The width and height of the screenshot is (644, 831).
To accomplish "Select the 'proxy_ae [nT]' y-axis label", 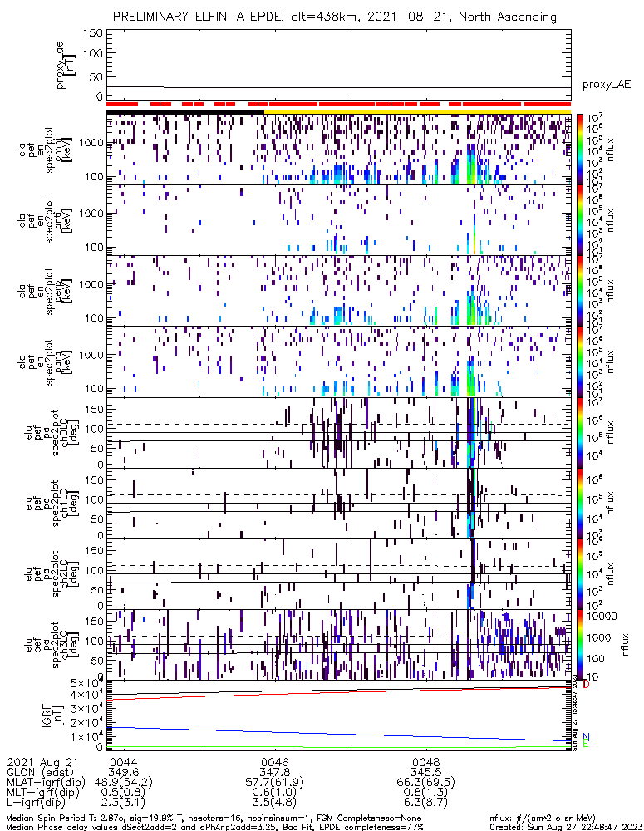I will tap(66, 65).
